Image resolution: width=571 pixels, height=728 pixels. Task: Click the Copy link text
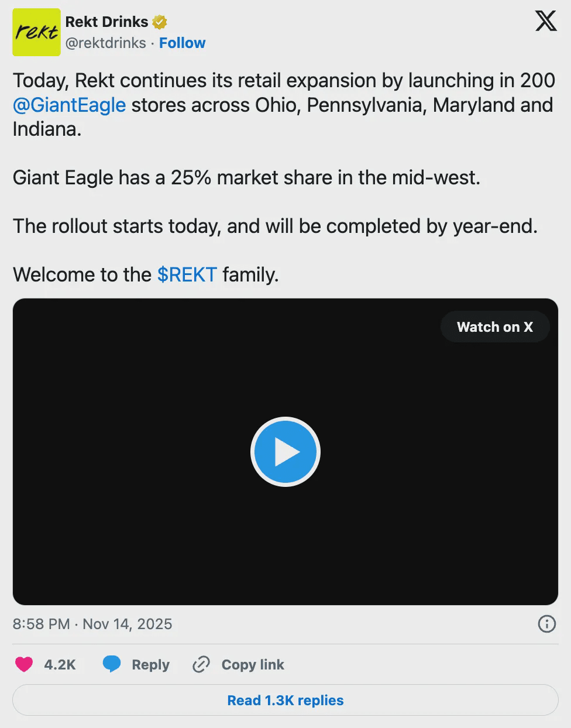[253, 665]
